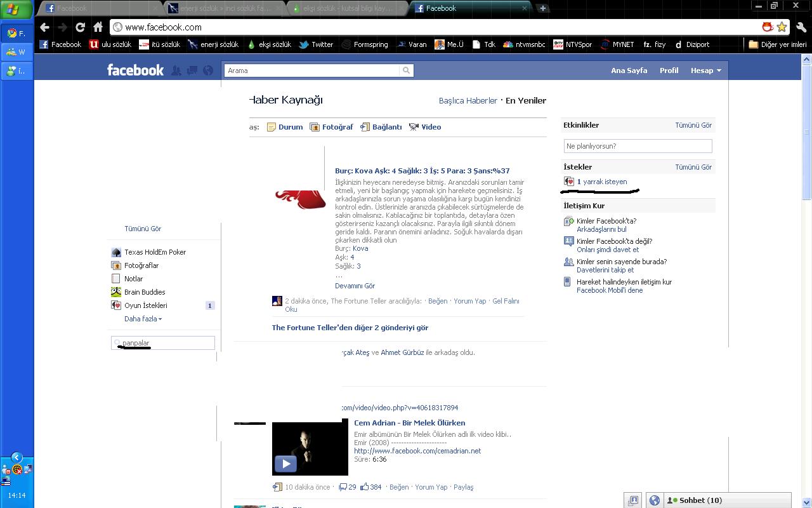Open the Fortune Teller red hat image
This screenshot has height=508, width=812.
300,199
